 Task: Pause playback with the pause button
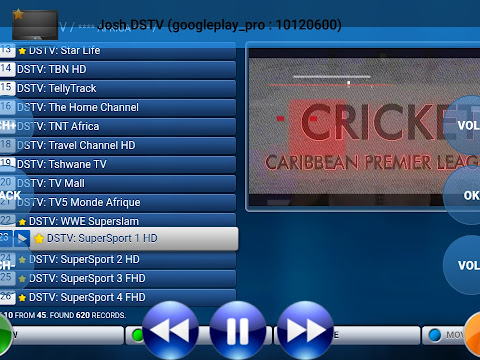point(238,330)
